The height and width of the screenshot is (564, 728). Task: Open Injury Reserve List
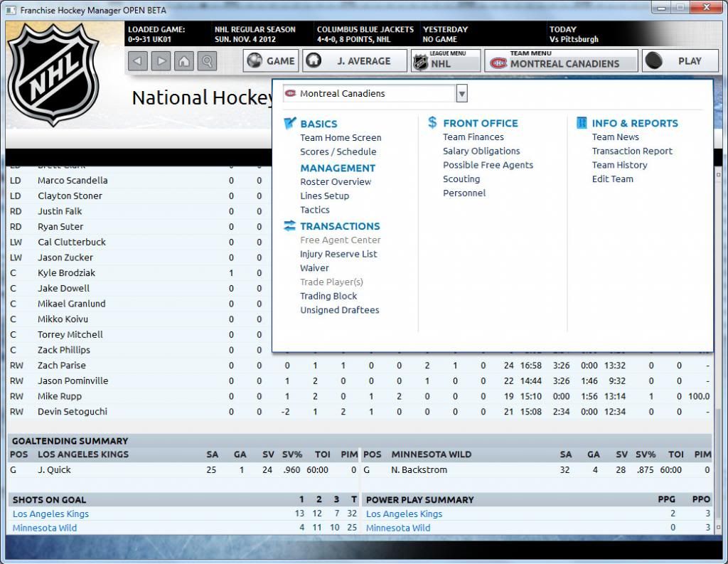click(338, 254)
